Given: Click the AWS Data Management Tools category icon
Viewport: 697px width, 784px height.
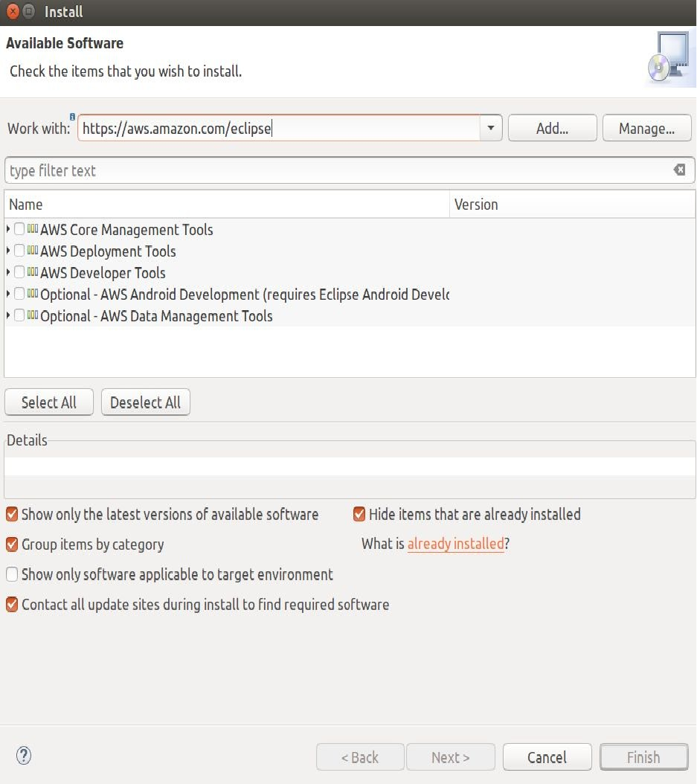Looking at the screenshot, I should point(33,315).
